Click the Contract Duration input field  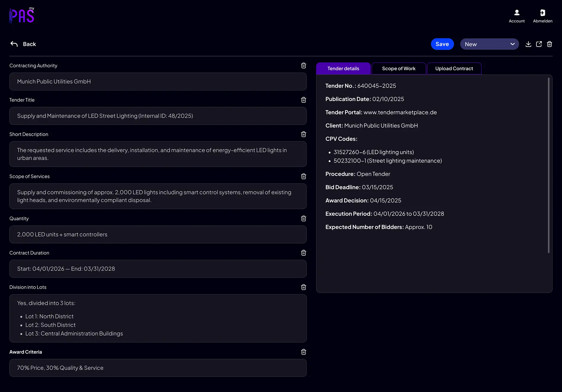point(158,269)
